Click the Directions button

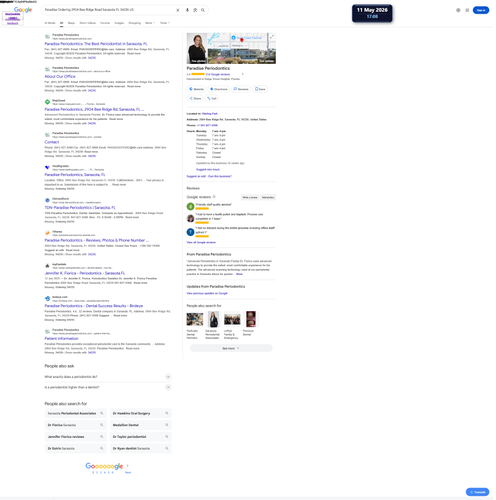219,89
